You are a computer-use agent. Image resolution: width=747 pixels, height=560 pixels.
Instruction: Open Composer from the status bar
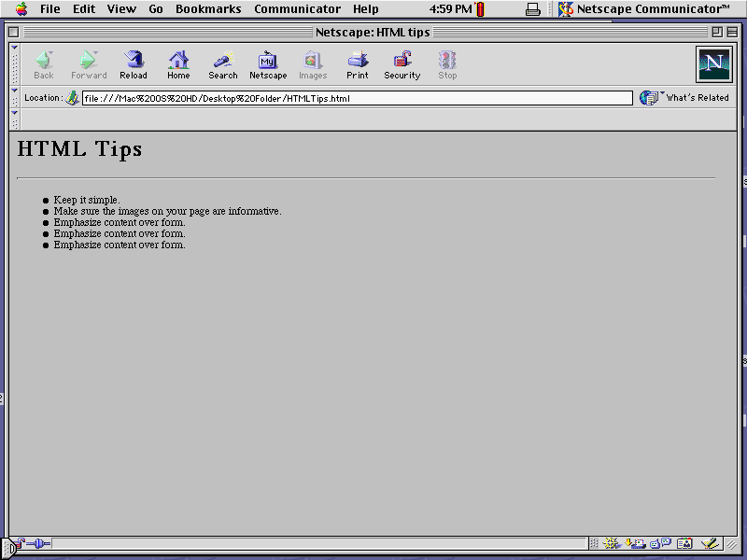pyautogui.click(x=708, y=543)
